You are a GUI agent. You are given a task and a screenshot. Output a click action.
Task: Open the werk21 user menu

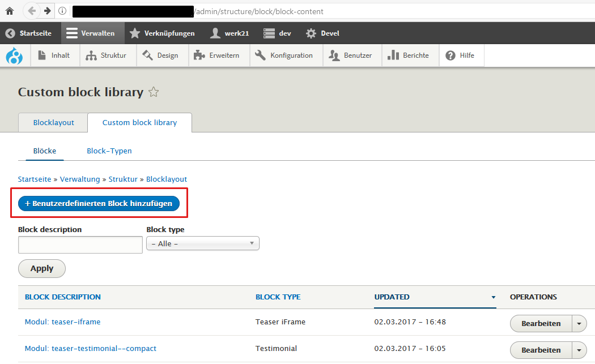[x=229, y=33]
